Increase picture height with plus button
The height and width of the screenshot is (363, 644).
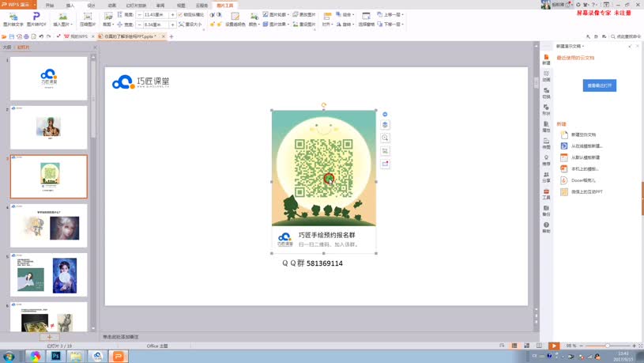pos(172,14)
